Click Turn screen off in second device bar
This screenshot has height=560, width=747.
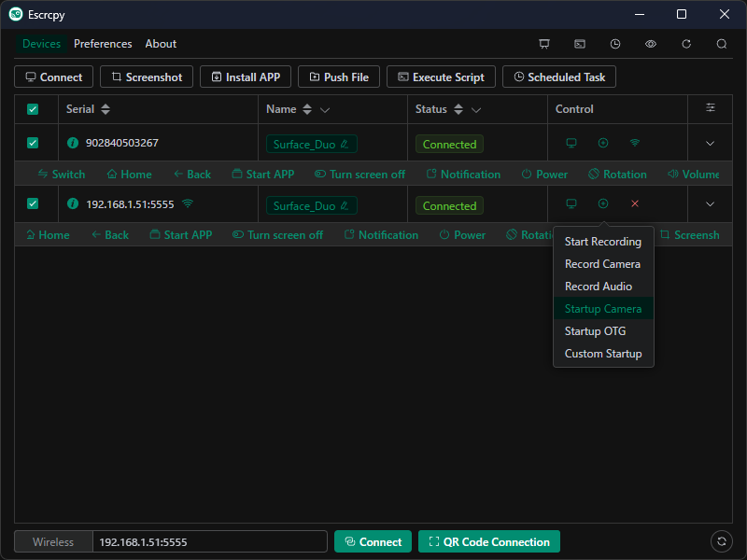point(277,235)
